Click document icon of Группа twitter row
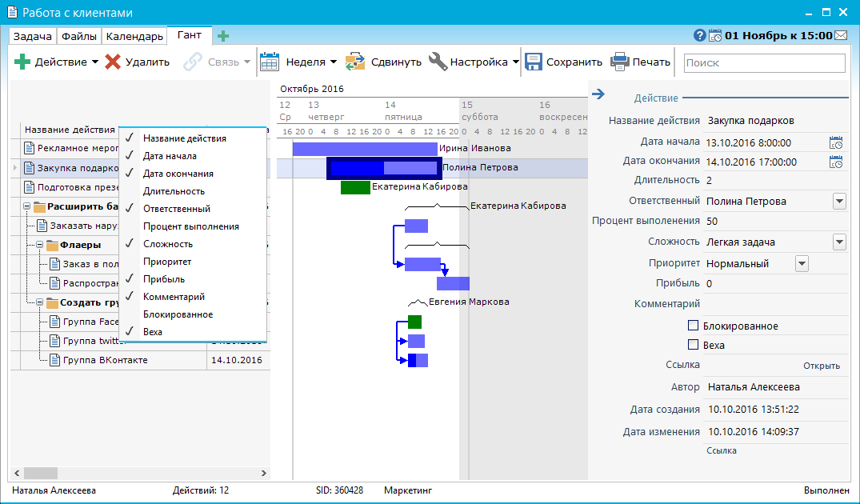 (54, 341)
